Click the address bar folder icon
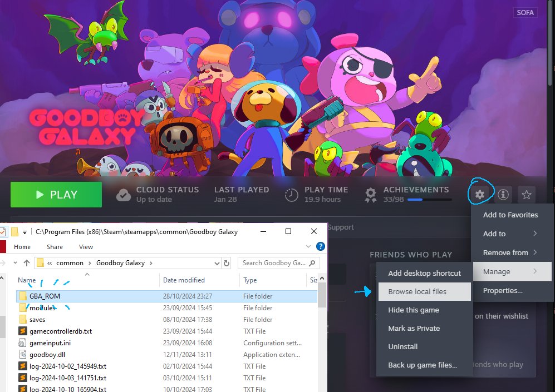This screenshot has height=392, width=555. click(40, 262)
